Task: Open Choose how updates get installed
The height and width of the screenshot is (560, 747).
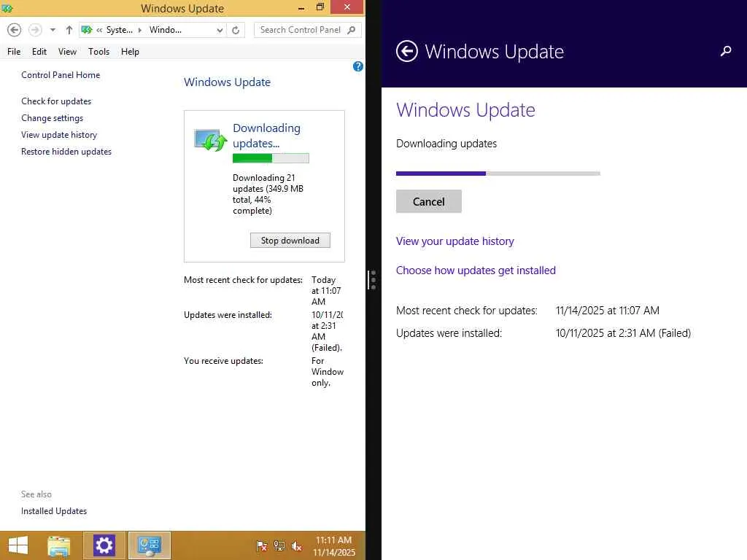Action: click(x=476, y=271)
